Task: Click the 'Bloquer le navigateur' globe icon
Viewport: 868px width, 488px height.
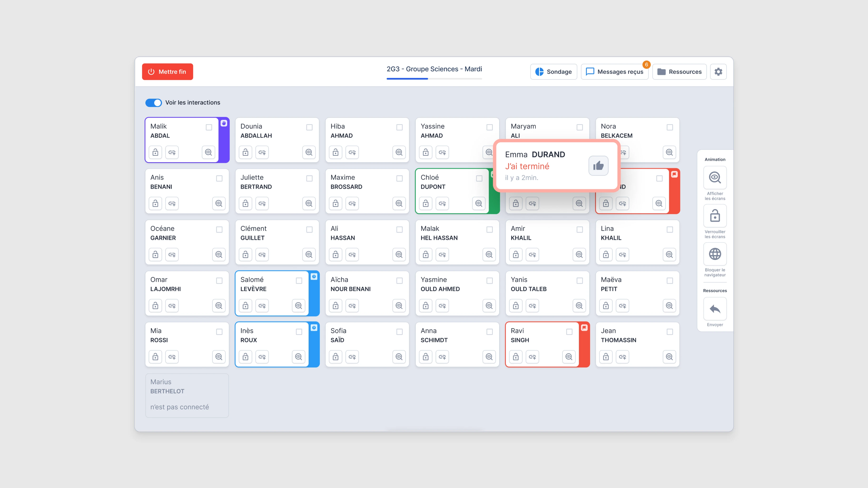Action: pos(715,254)
